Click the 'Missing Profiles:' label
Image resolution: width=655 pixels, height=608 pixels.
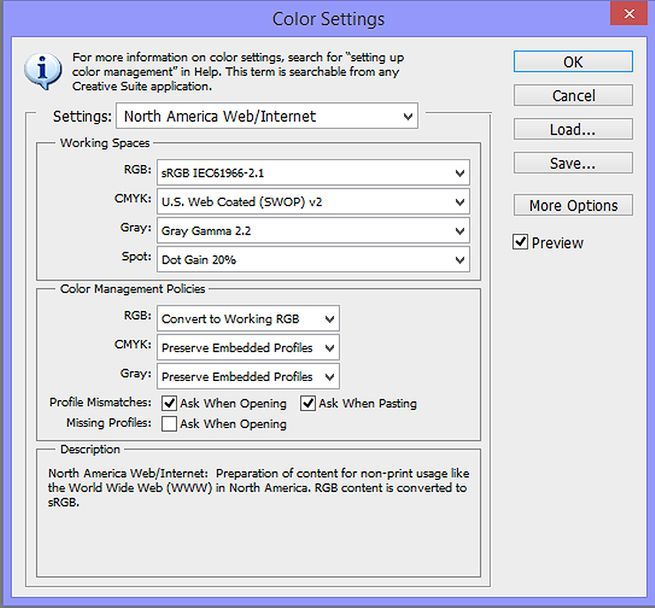109,422
